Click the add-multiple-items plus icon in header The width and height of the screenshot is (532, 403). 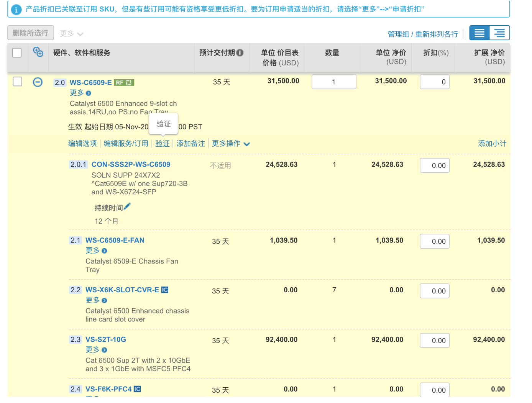[x=38, y=52]
